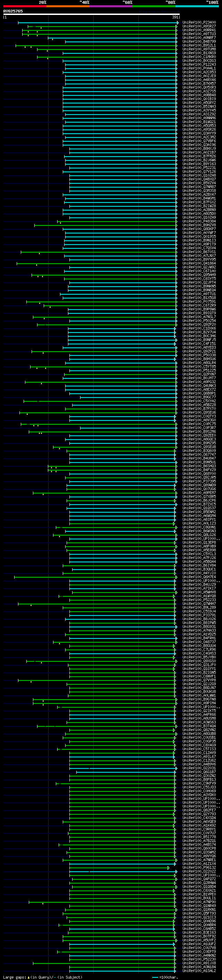Click subject name UniRef100_Q95AH9
Image resolution: width=222 pixels, height=980 pixels.
click(199, 275)
